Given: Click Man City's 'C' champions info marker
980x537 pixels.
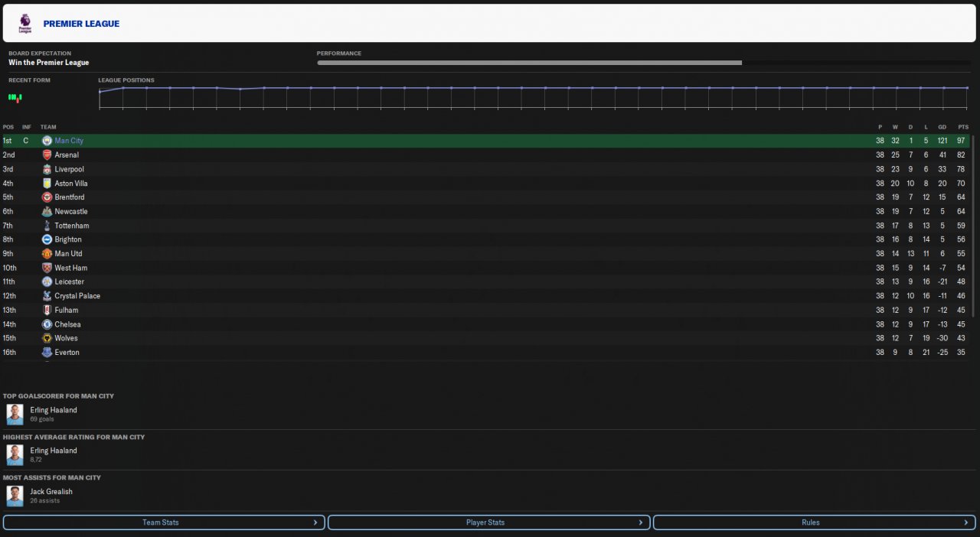Looking at the screenshot, I should point(25,141).
